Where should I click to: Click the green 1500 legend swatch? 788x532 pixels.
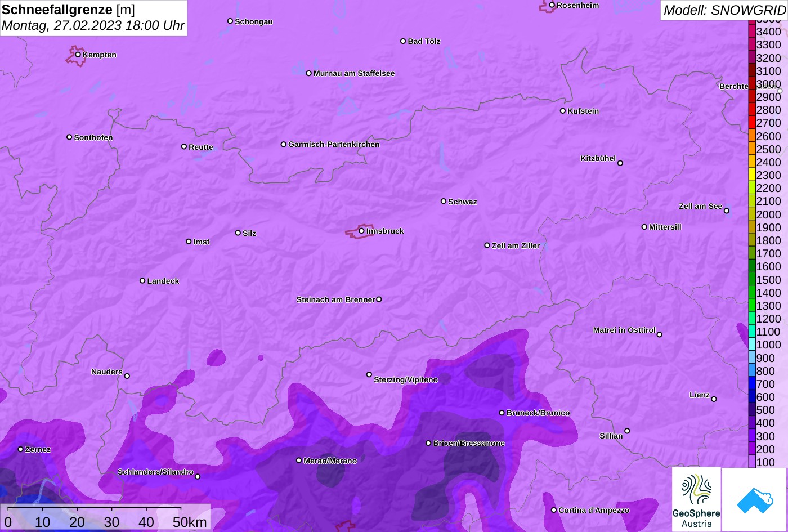(752, 280)
